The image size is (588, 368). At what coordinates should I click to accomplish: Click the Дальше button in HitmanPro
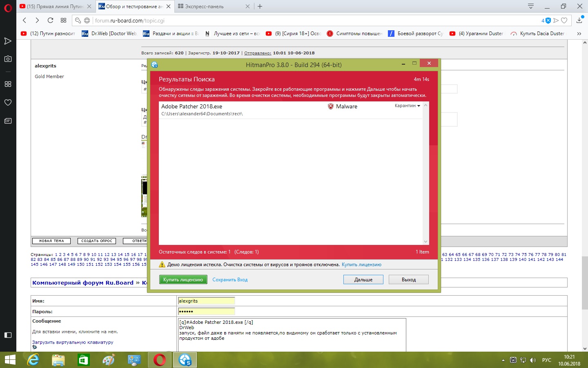[363, 280]
